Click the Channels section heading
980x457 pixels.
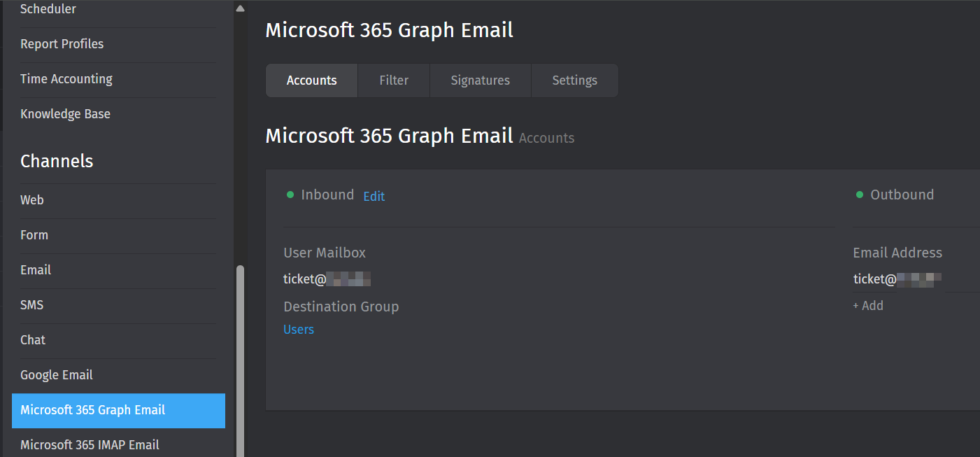(57, 161)
